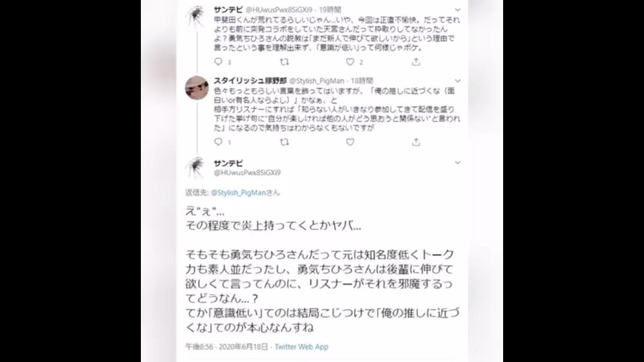The height and width of the screenshot is (362, 644).
Task: Retweet the first サンテビ tweet
Action: [x=284, y=62]
